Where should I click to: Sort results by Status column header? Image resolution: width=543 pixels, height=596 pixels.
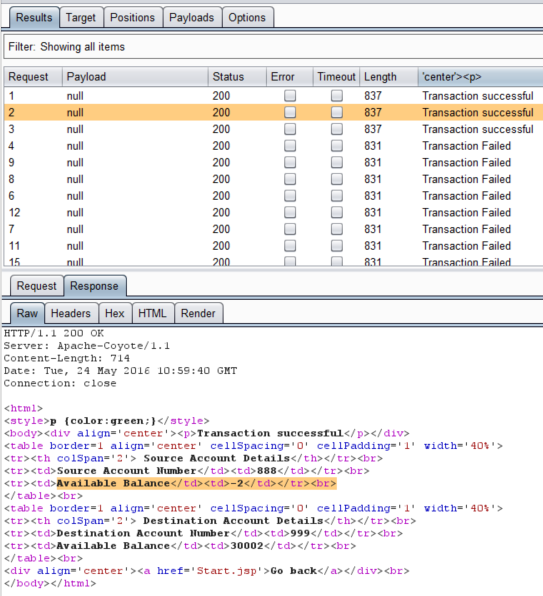point(237,77)
